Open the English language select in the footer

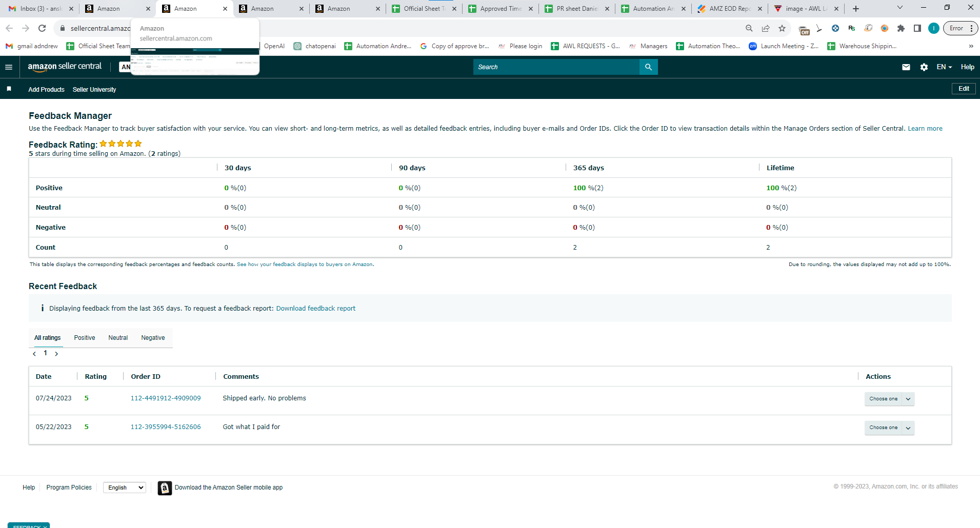125,488
